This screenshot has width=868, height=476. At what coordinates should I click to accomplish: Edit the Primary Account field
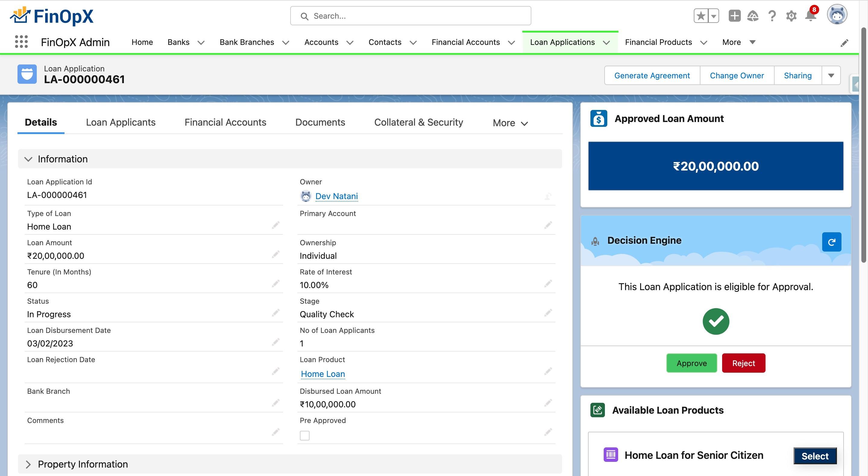tap(548, 225)
